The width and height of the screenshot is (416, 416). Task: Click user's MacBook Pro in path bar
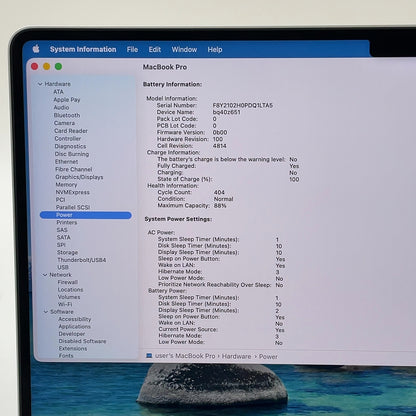(185, 356)
